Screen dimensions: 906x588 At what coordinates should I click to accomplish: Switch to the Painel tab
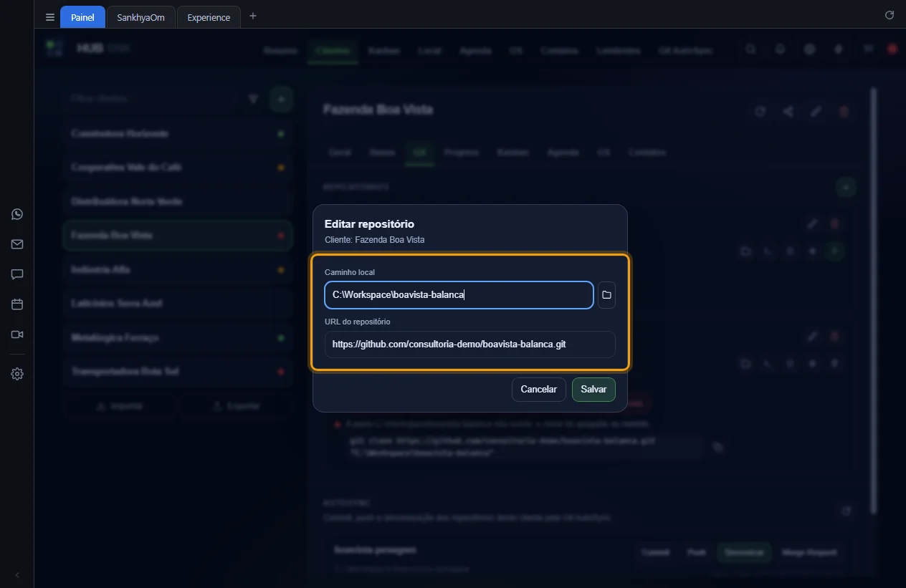pos(82,17)
